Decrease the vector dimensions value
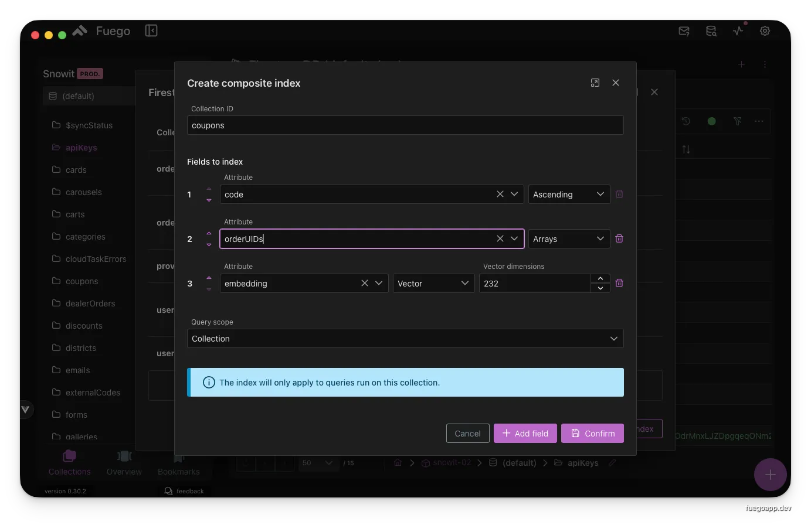Screen dimensions: 811x532 [x=600, y=288]
